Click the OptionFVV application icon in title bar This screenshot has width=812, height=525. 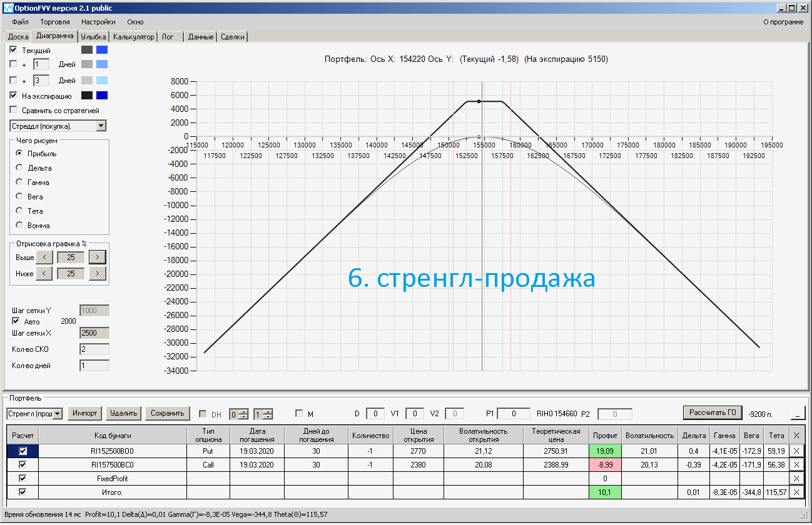coord(8,7)
